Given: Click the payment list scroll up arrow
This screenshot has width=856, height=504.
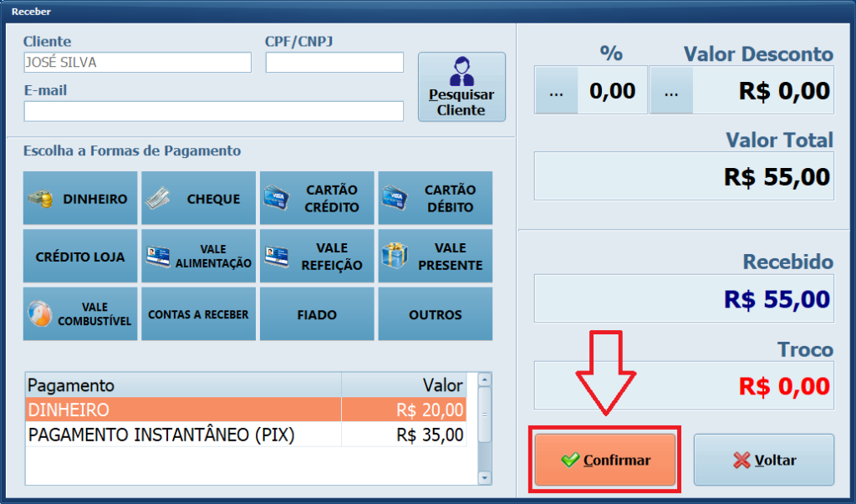Looking at the screenshot, I should click(x=485, y=380).
